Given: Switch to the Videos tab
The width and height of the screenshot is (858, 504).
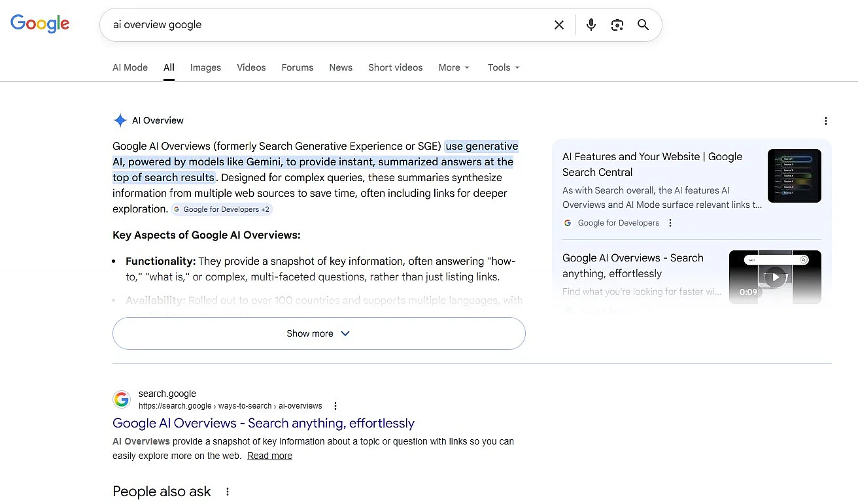Looking at the screenshot, I should 251,67.
